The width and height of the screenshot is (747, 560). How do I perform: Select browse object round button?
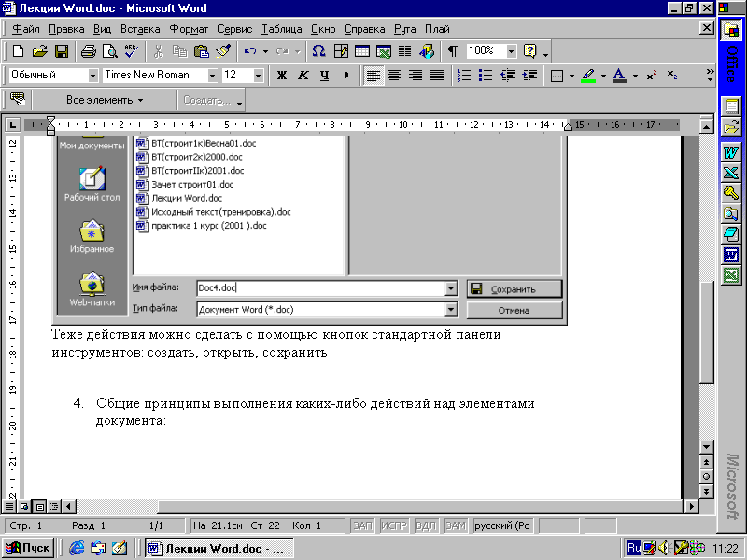click(x=706, y=477)
